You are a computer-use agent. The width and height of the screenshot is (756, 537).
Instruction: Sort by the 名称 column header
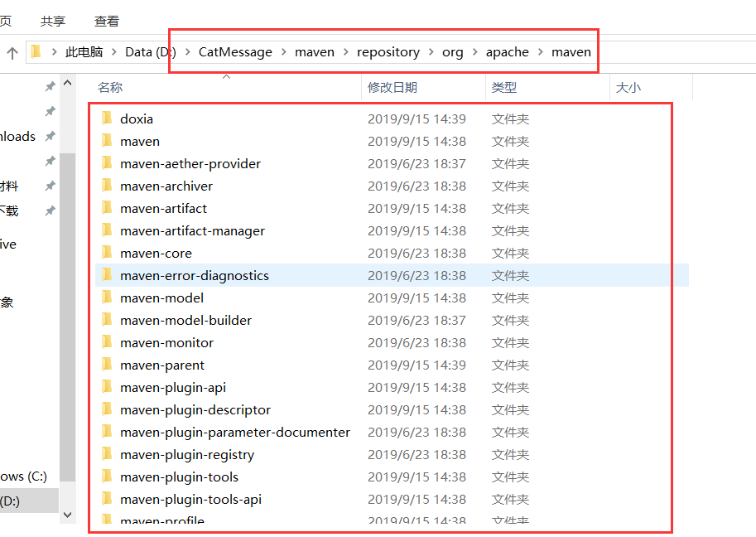(110, 87)
